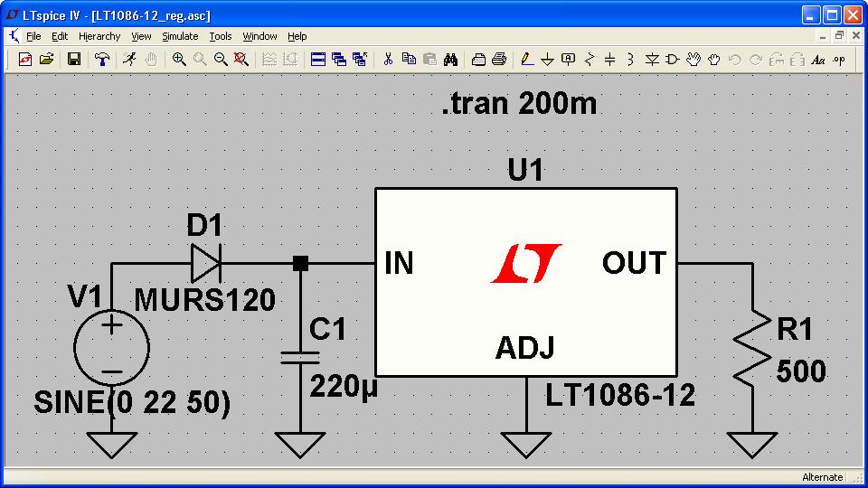This screenshot has height=488, width=868.
Task: Select the Place Capacitor tool
Action: tap(610, 60)
